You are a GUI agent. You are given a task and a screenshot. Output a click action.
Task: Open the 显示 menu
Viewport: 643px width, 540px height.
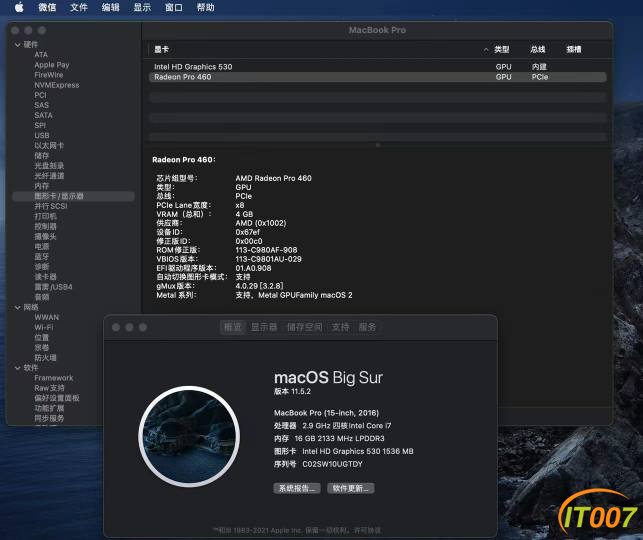tap(142, 7)
